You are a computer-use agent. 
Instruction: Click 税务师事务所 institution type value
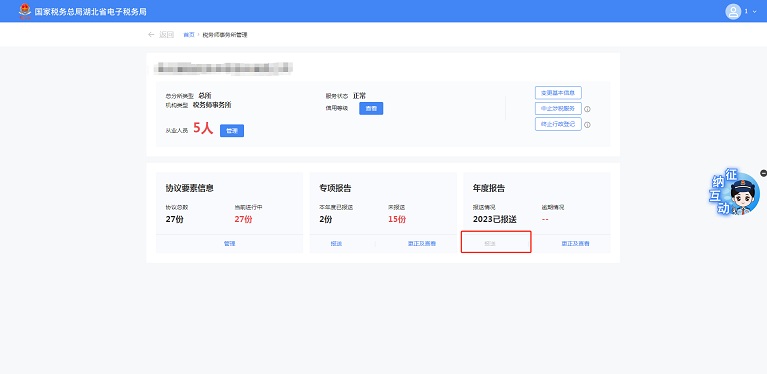tap(212, 105)
